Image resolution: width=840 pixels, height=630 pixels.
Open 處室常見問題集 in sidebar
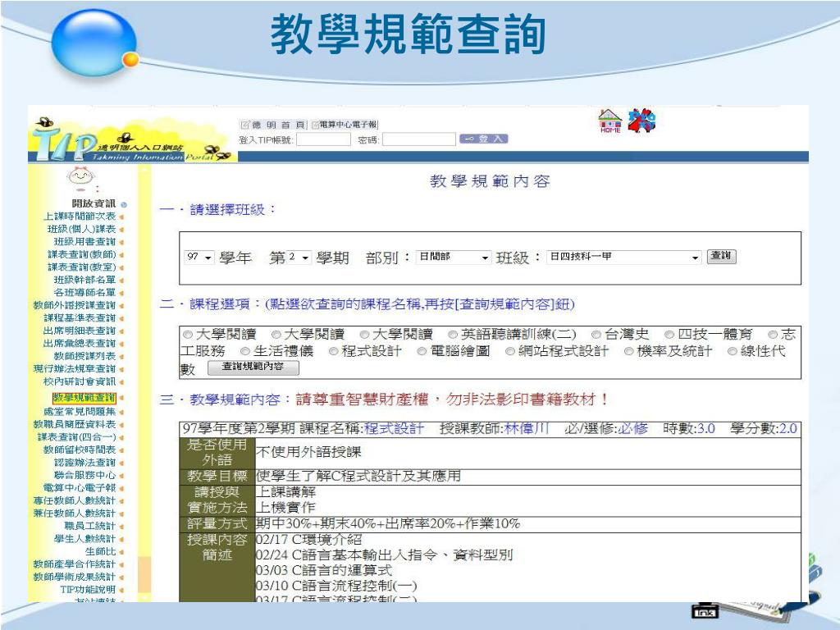click(x=80, y=412)
